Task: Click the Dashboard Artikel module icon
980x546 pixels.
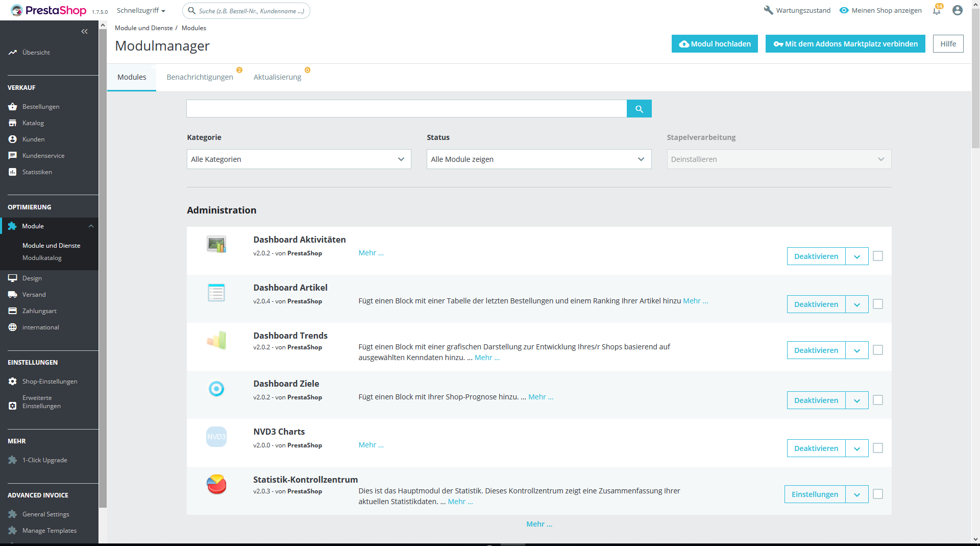Action: [216, 293]
